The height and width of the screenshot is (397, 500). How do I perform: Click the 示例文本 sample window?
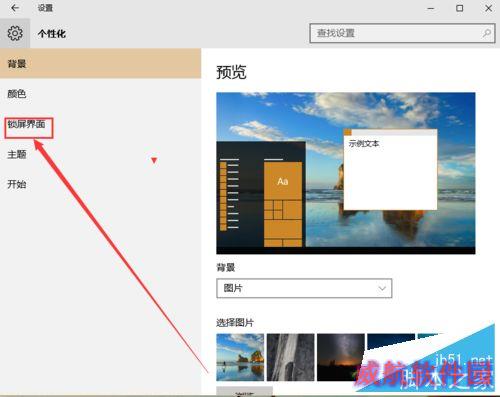[390, 170]
